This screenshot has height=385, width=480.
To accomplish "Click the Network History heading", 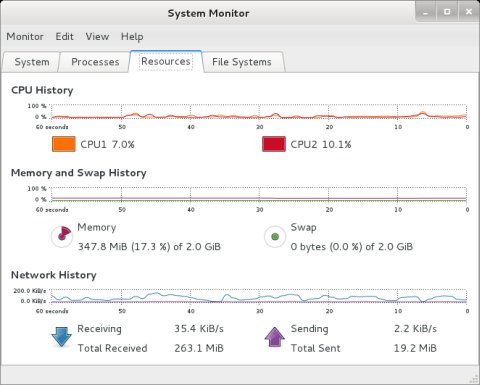I will [54, 275].
